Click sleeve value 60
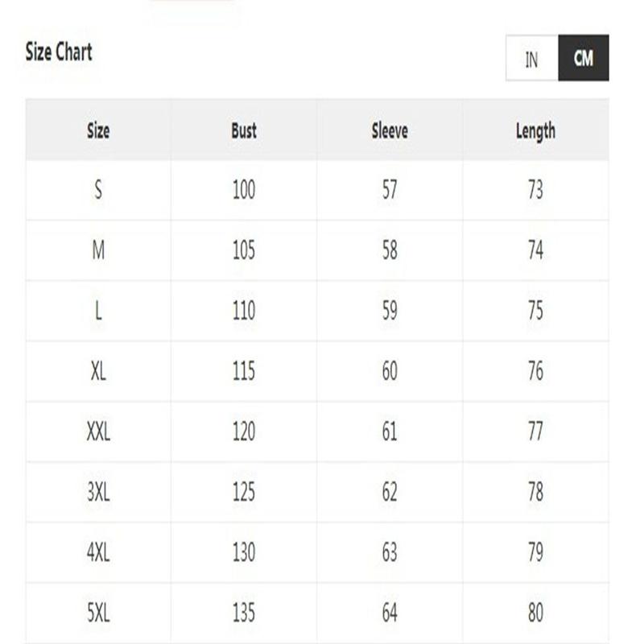The height and width of the screenshot is (644, 644). (x=390, y=371)
